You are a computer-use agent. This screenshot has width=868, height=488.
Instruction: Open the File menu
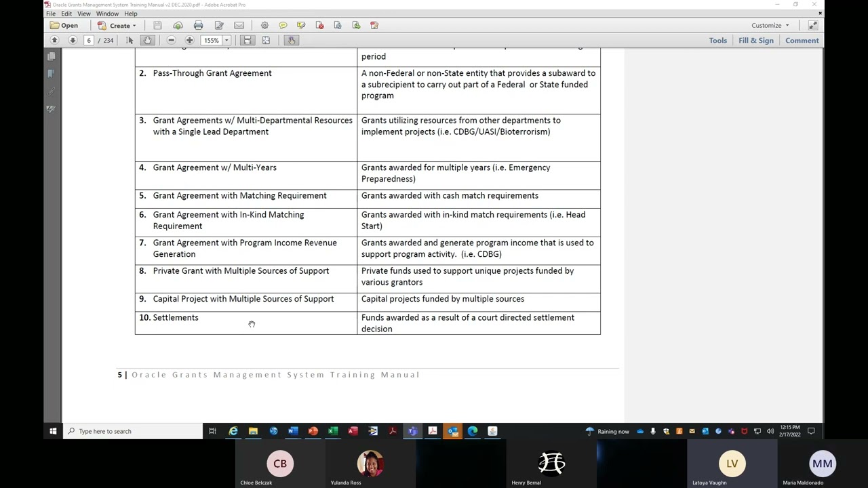pos(51,14)
